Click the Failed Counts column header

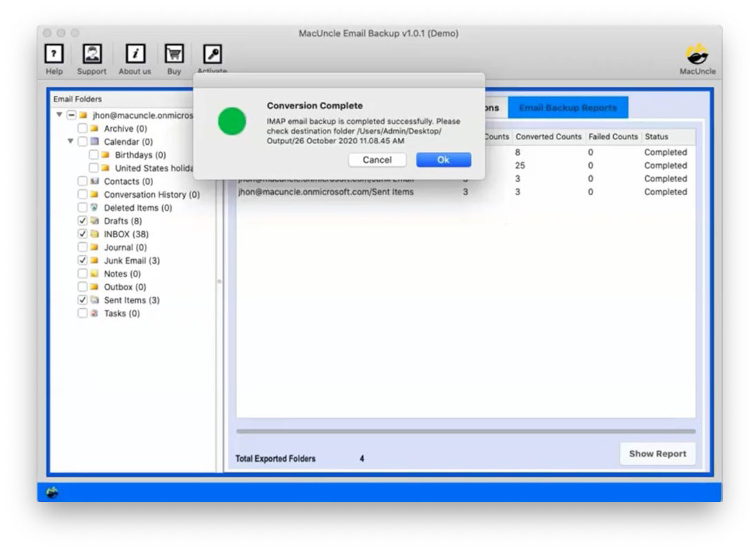coord(613,137)
